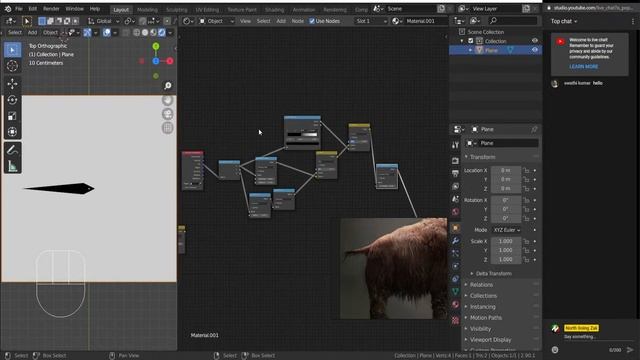The image size is (640, 360).
Task: Activate the Move tool
Action: (x=12, y=84)
